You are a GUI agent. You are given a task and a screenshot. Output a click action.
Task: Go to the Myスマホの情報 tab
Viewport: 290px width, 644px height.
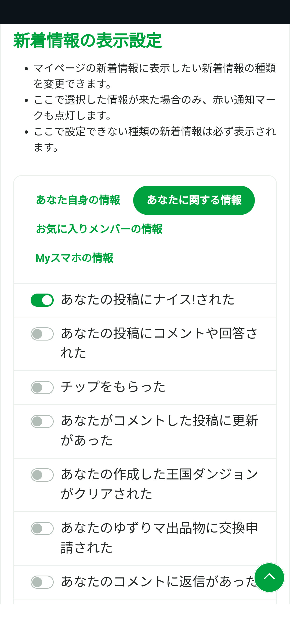[74, 258]
